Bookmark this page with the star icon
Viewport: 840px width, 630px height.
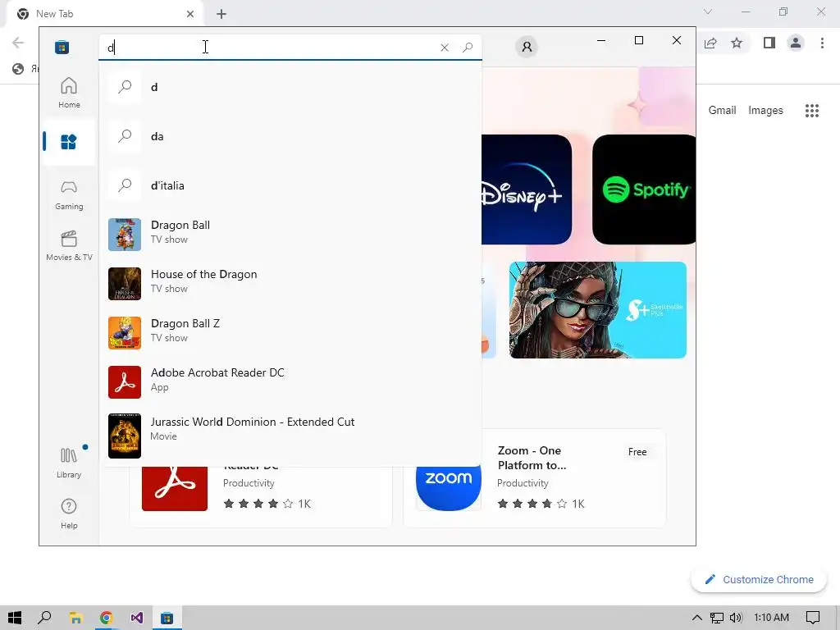(x=737, y=43)
